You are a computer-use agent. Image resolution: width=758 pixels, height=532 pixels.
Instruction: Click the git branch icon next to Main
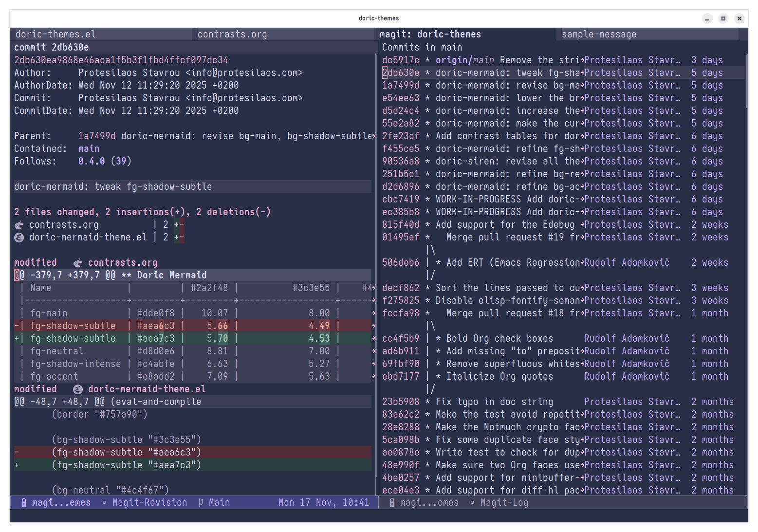tap(201, 503)
